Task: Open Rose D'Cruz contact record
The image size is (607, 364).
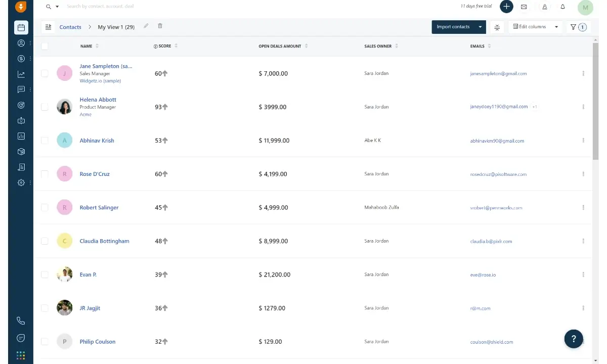Action: (95, 174)
